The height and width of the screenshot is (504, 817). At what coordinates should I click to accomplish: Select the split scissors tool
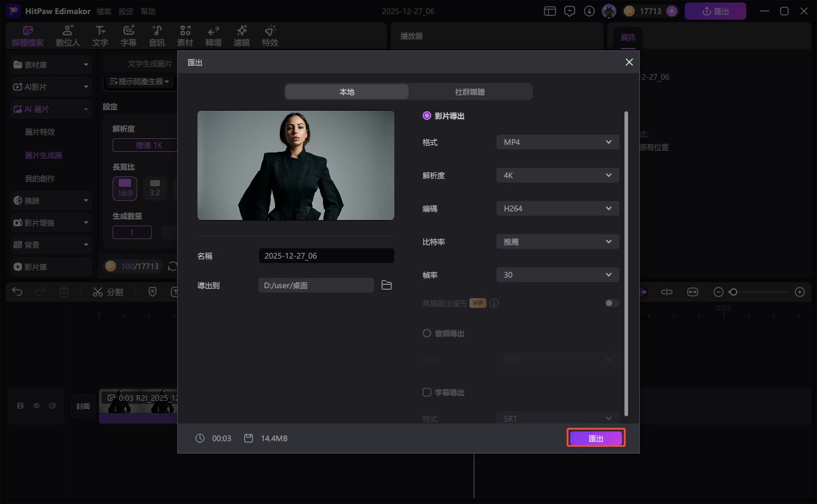(x=108, y=292)
